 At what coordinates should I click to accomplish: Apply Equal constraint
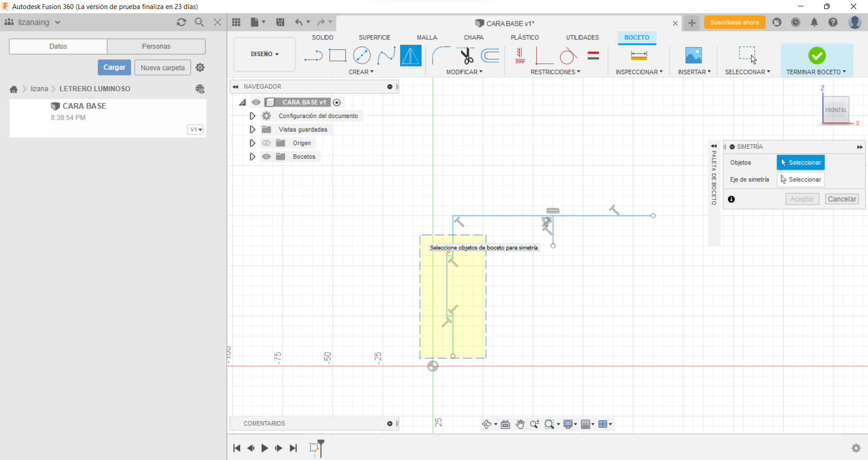tap(593, 56)
